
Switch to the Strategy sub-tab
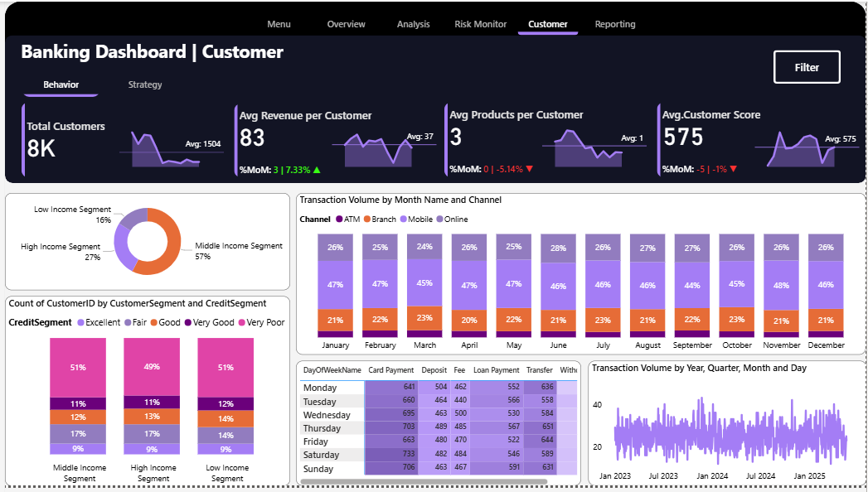tap(145, 84)
